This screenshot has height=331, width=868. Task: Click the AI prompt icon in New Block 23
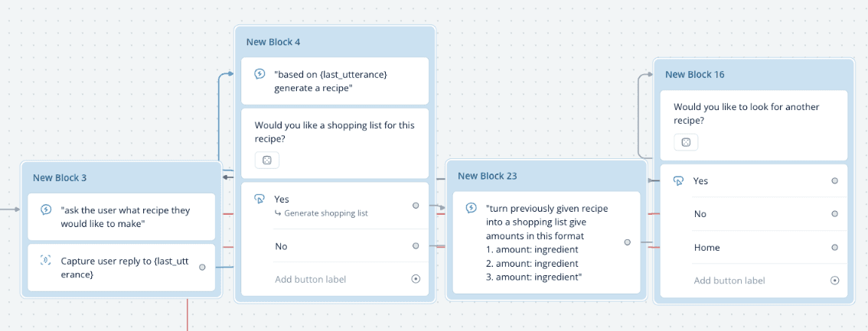click(x=472, y=207)
